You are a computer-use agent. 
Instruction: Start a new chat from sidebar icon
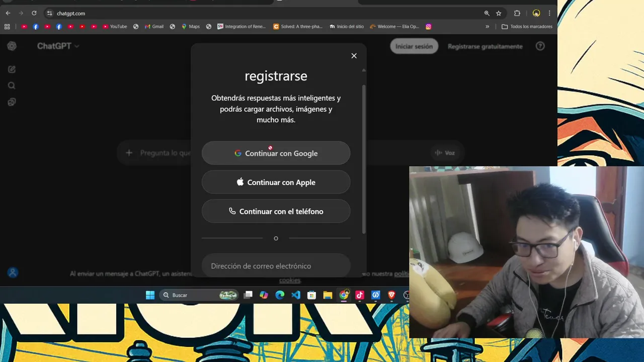[x=12, y=69]
